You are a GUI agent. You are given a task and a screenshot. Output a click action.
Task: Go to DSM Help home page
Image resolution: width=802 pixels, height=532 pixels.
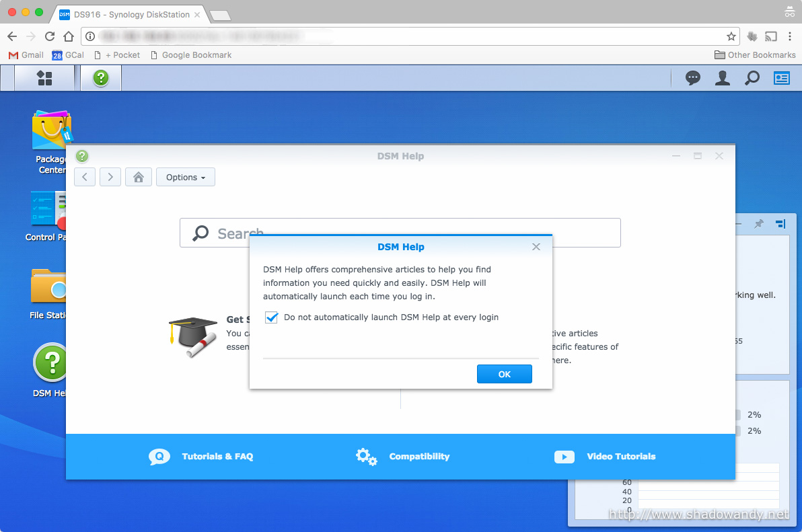pyautogui.click(x=139, y=178)
